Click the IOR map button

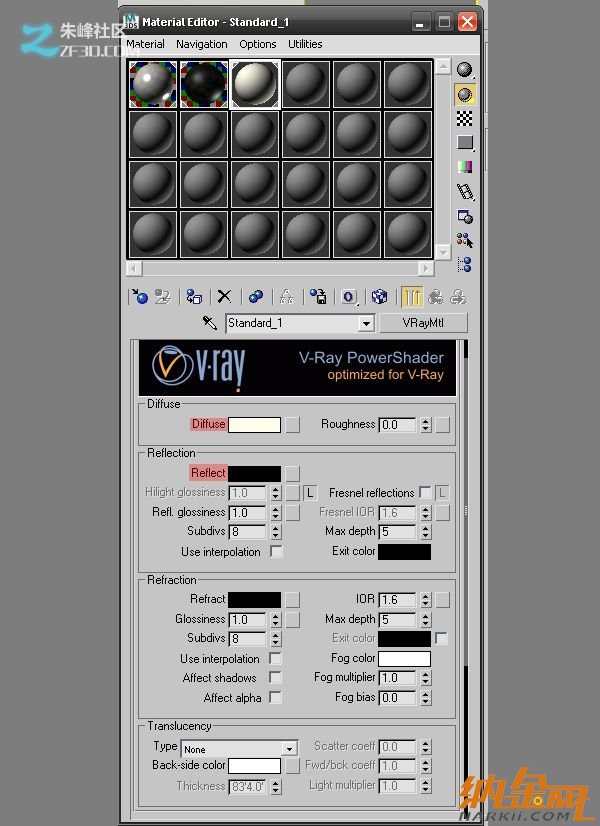(x=442, y=599)
